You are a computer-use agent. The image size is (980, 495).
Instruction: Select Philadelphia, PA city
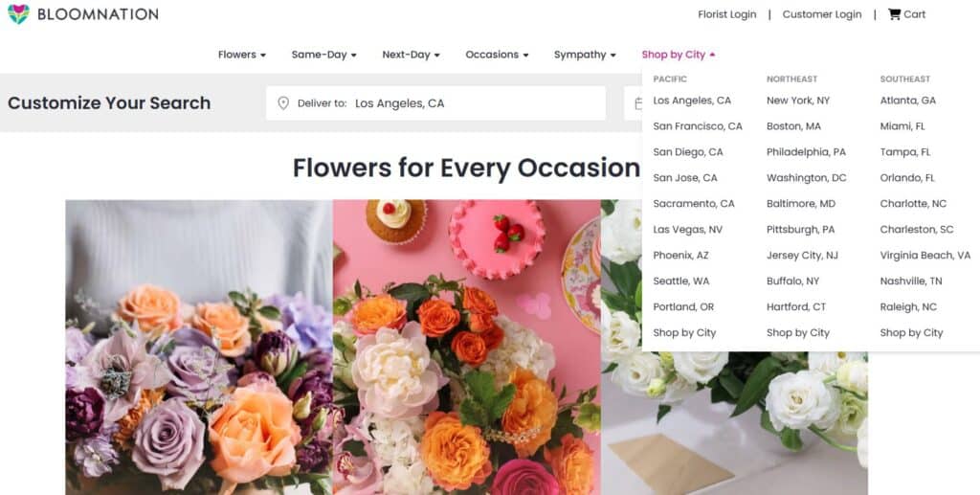(x=806, y=152)
